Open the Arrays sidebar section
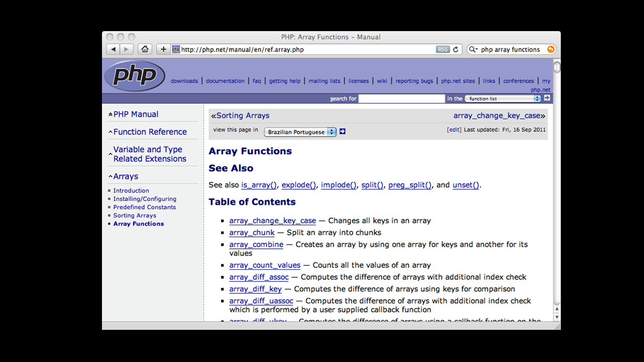 coord(126,176)
